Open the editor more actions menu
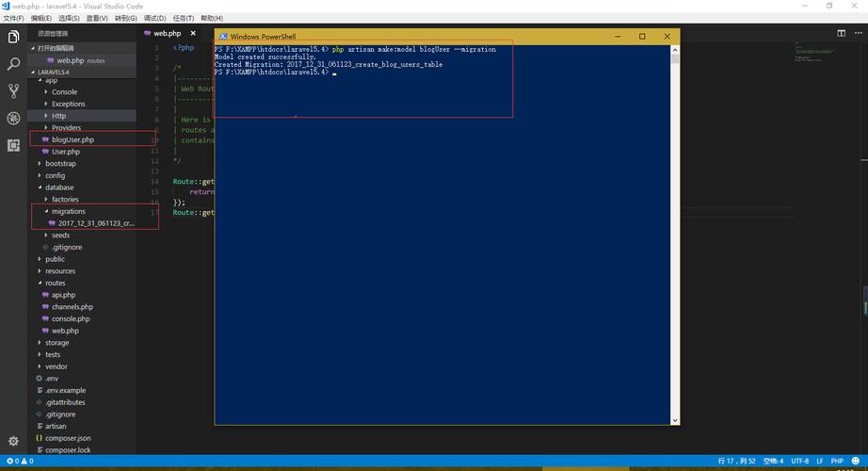868x471 pixels. (x=858, y=33)
